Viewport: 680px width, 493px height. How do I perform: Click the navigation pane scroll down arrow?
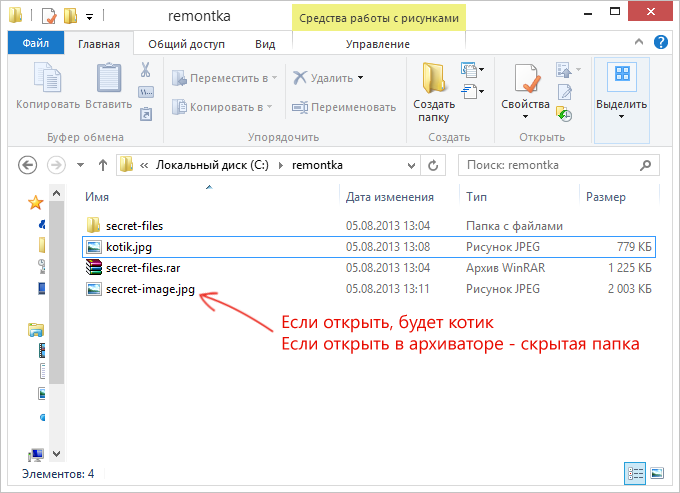(56, 454)
